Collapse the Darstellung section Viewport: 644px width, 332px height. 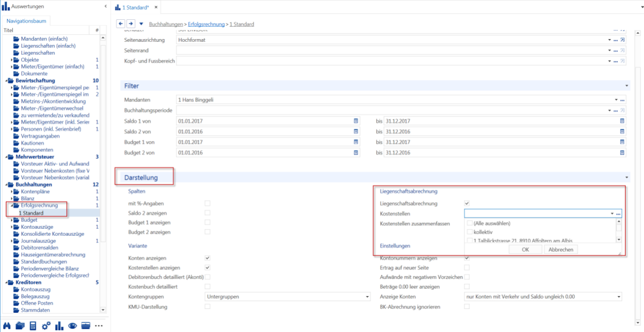tap(627, 177)
